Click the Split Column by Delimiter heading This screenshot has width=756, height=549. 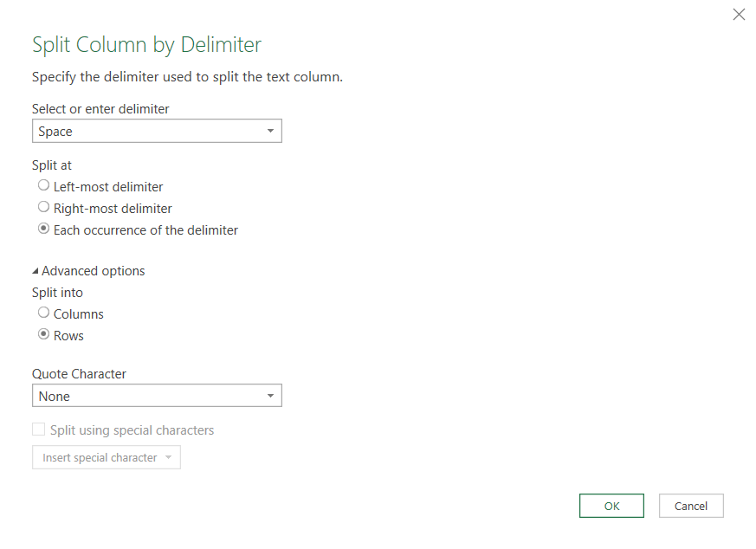(x=145, y=44)
